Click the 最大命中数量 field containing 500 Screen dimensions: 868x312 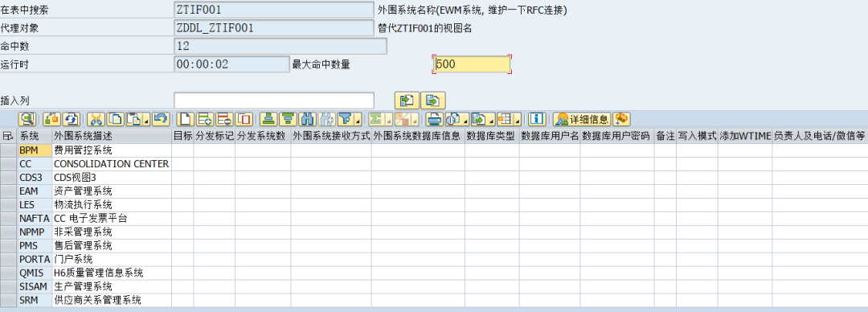[x=472, y=64]
